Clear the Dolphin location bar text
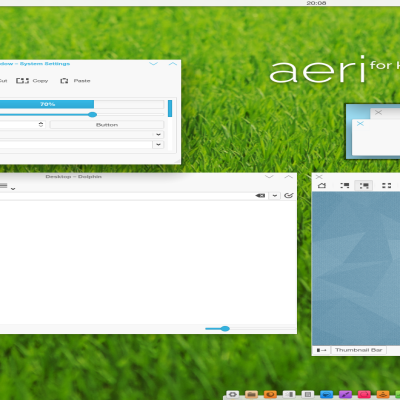The height and width of the screenshot is (400, 400). click(x=260, y=196)
